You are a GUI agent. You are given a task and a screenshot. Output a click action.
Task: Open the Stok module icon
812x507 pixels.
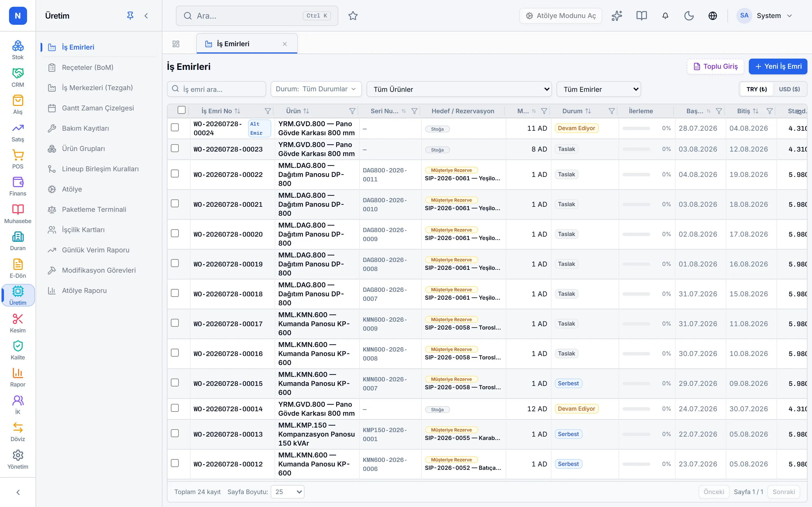pos(18,50)
